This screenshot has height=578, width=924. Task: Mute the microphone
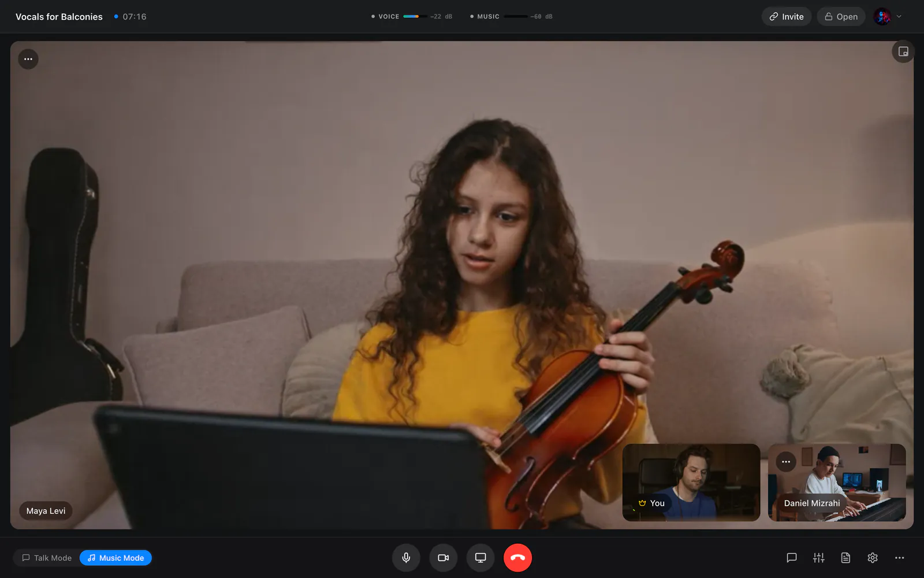pos(406,558)
